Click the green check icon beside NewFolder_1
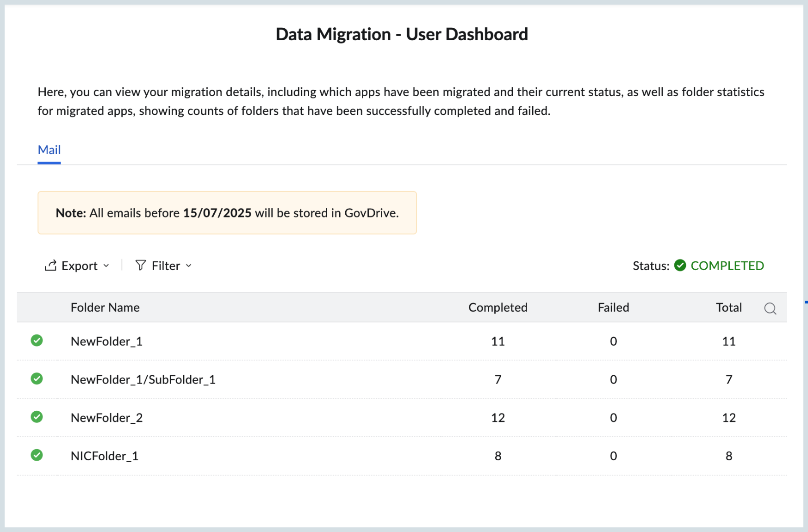This screenshot has height=532, width=808. (x=37, y=341)
